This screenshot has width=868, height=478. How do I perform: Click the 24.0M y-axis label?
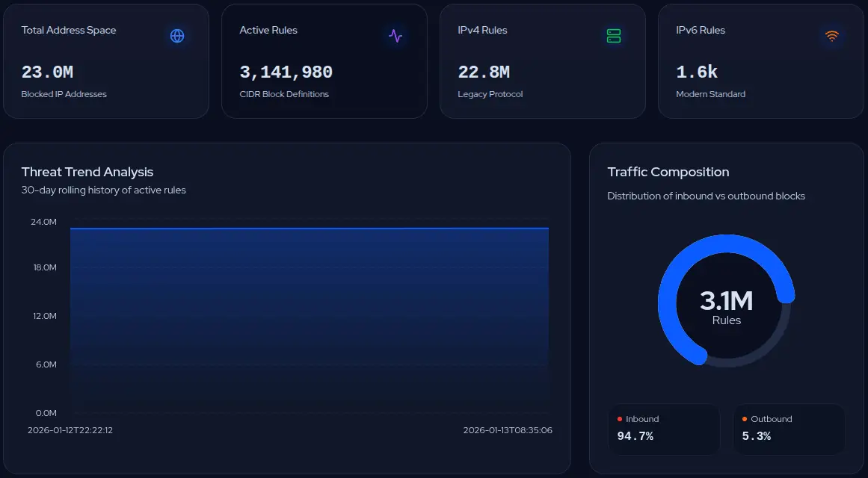[45, 222]
